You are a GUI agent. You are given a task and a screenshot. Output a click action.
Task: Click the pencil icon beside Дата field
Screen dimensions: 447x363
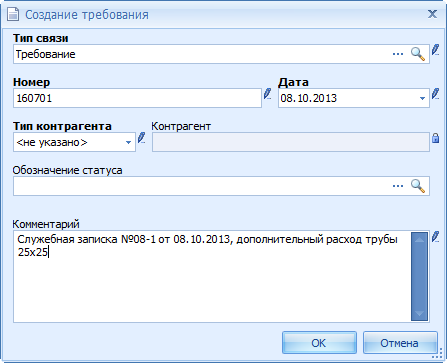[435, 94]
